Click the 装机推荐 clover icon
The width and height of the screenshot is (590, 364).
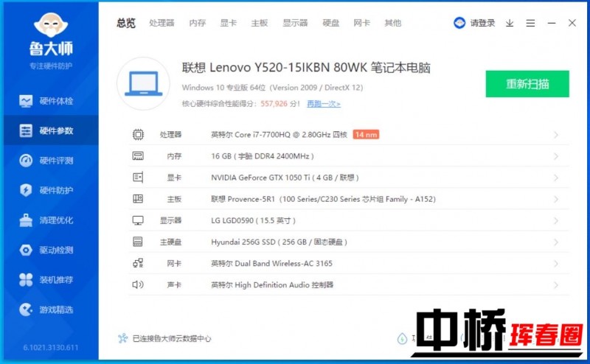[x=26, y=280]
